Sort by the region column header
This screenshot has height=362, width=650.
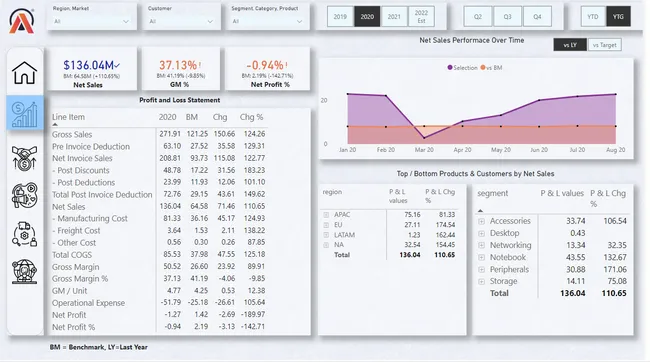click(x=332, y=192)
